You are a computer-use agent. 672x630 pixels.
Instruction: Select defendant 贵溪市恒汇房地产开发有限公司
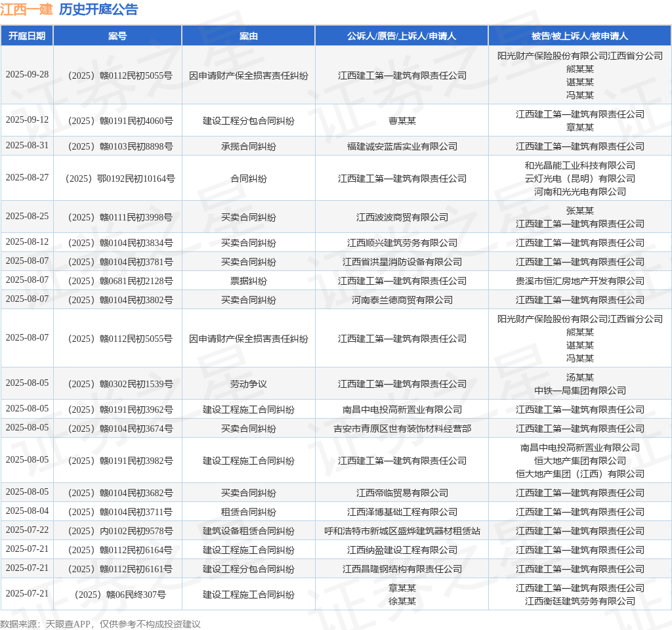pos(580,281)
